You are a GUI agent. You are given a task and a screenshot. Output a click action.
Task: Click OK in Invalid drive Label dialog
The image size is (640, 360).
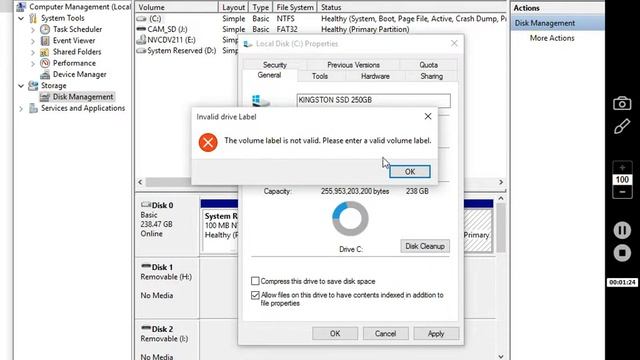point(410,172)
